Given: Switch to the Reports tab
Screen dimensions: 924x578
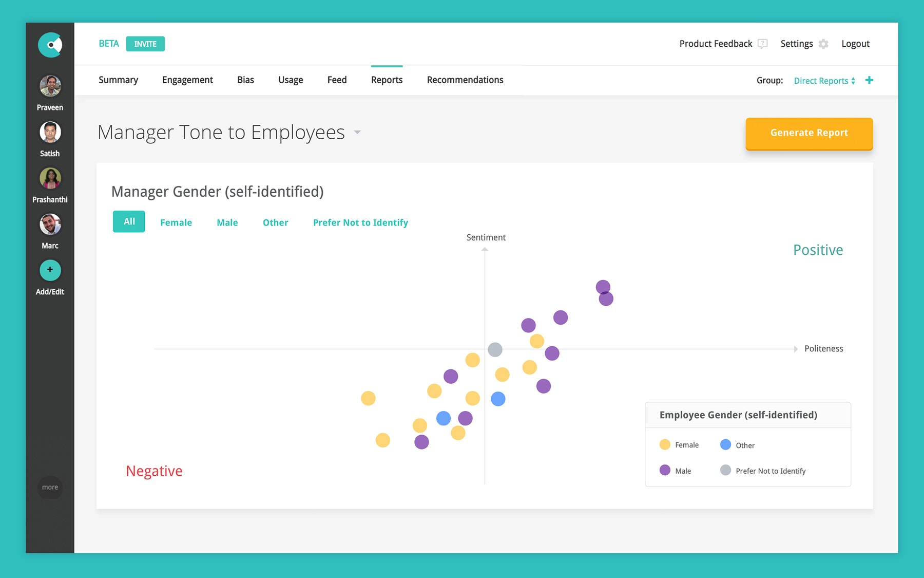Looking at the screenshot, I should tap(387, 80).
